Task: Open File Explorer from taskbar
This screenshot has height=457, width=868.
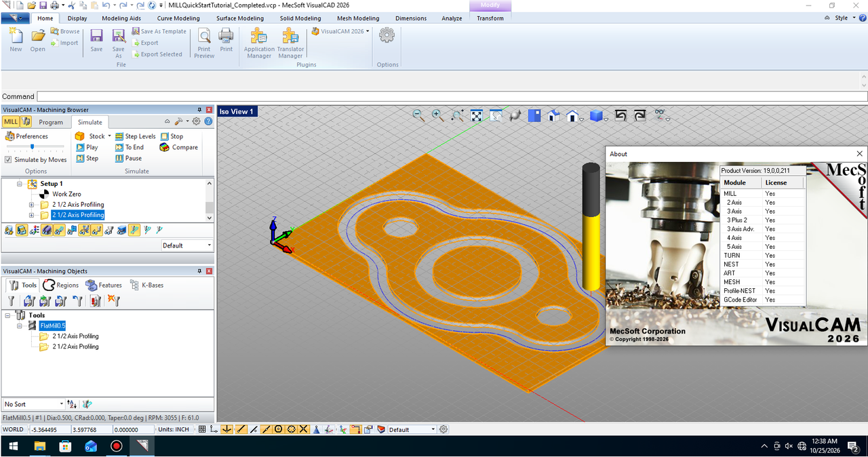Action: tap(40, 446)
